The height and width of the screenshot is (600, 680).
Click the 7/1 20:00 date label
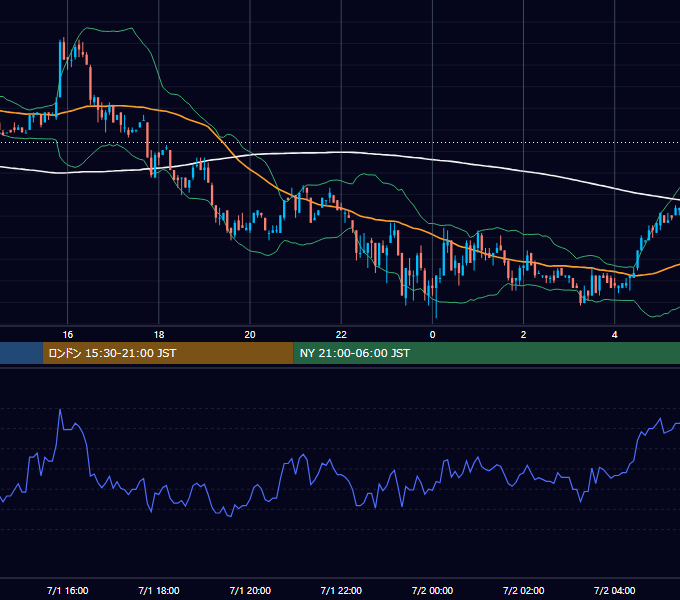coord(250,590)
